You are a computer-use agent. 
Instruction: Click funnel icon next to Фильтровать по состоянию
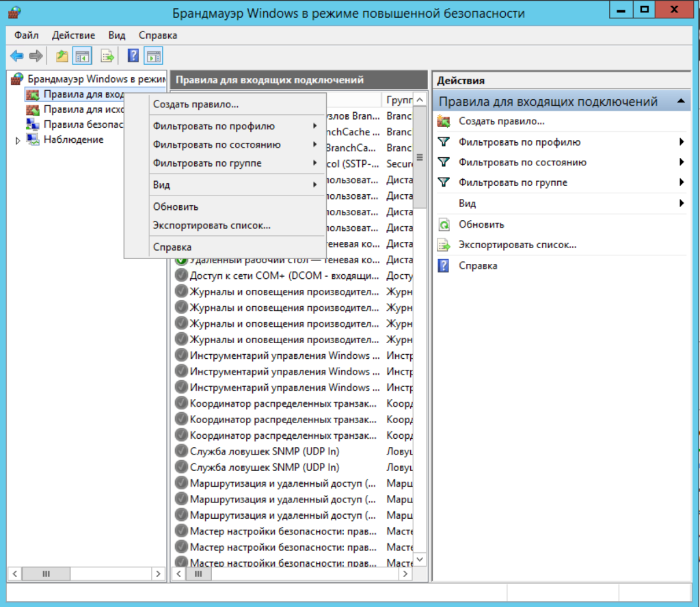point(443,162)
